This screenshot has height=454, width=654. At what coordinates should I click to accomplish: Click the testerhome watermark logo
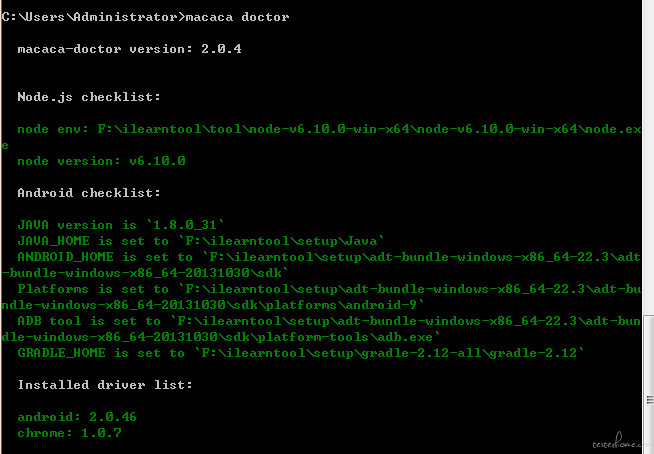point(616,442)
